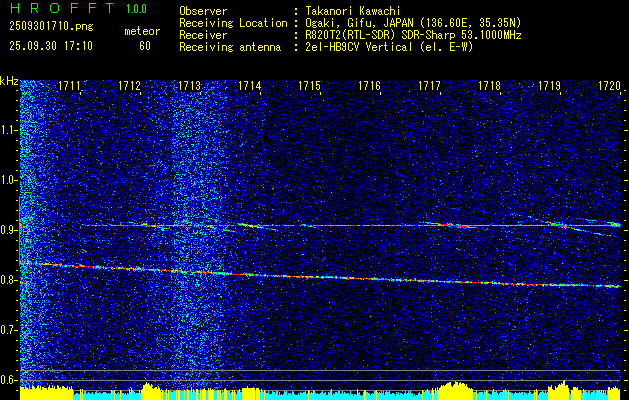Click the 1720 time marker

click(610, 86)
